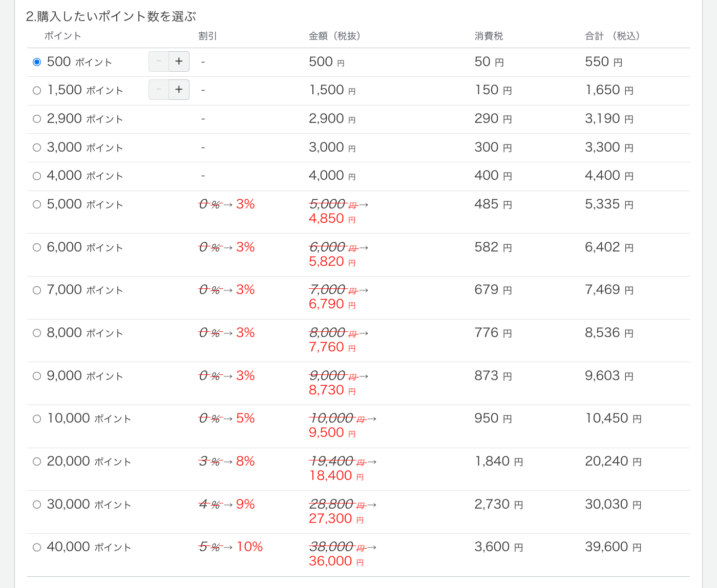The width and height of the screenshot is (717, 588).
Task: Choose the 2,900 ポイント option
Action: 37,119
